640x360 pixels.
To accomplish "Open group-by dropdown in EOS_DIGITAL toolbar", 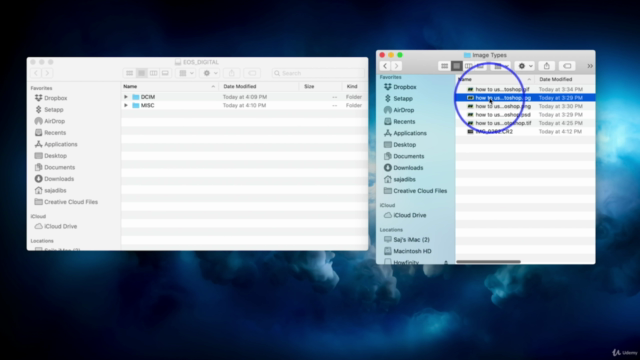I will click(x=186, y=73).
